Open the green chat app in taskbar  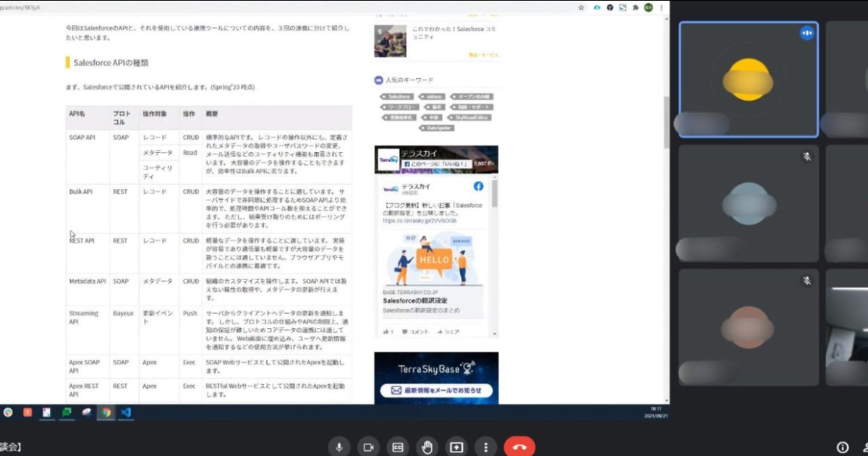(x=67, y=412)
